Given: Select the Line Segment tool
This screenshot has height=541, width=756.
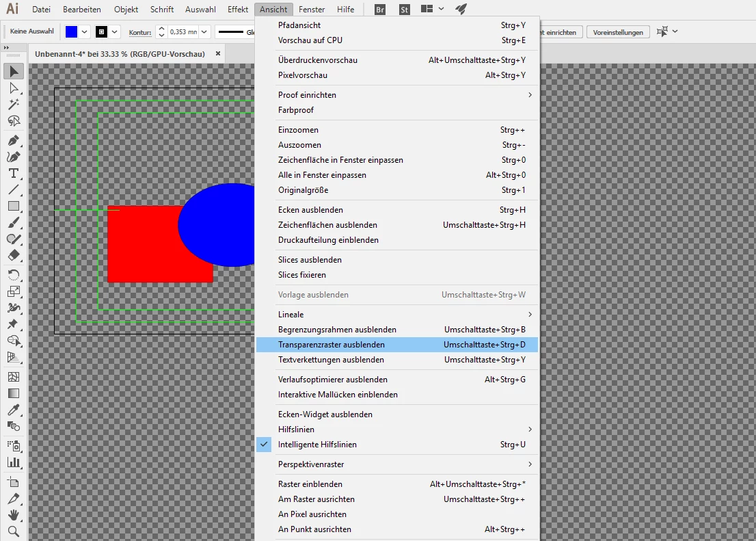Looking at the screenshot, I should [x=14, y=189].
